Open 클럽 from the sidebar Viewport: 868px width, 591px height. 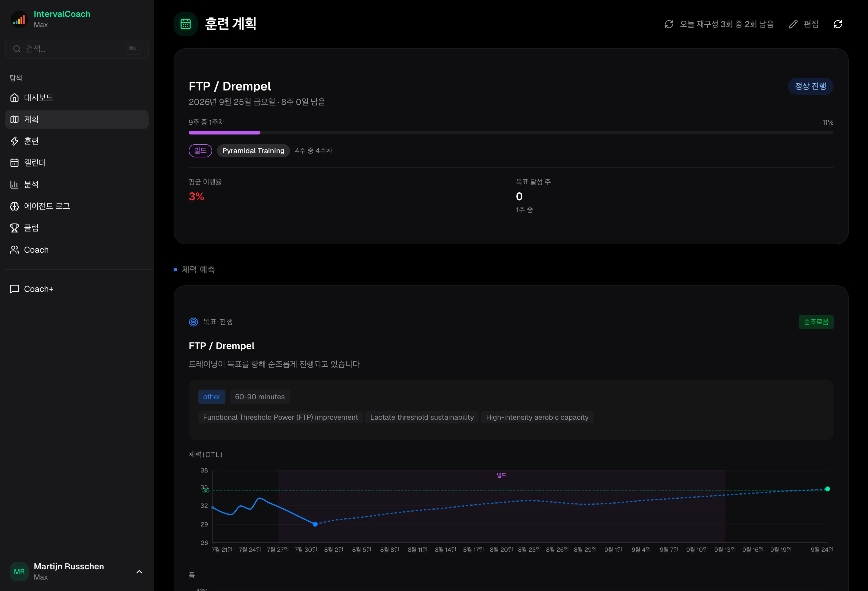(x=77, y=228)
